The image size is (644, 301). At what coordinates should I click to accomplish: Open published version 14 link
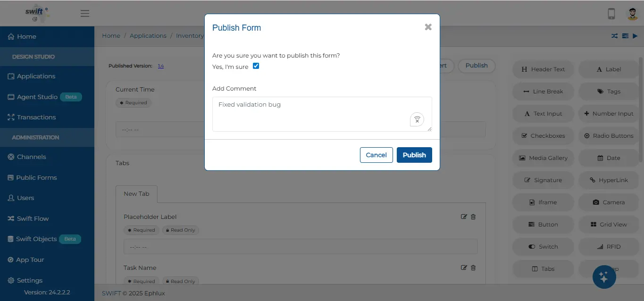pos(161,66)
